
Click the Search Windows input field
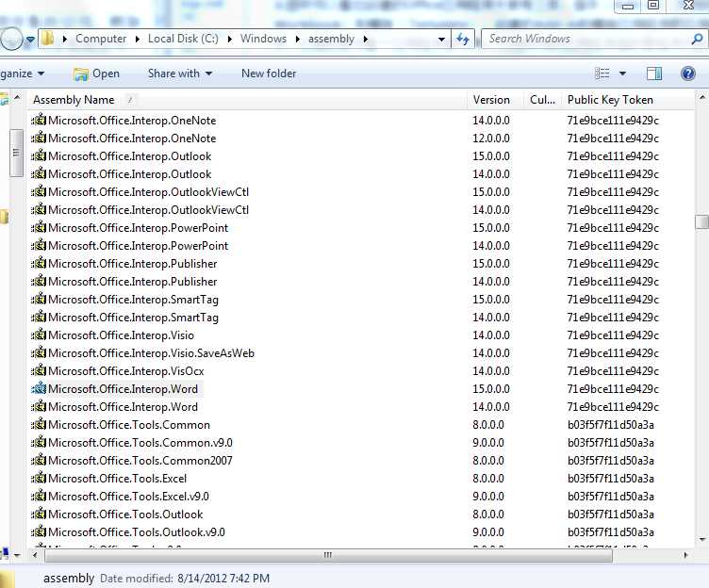587,39
